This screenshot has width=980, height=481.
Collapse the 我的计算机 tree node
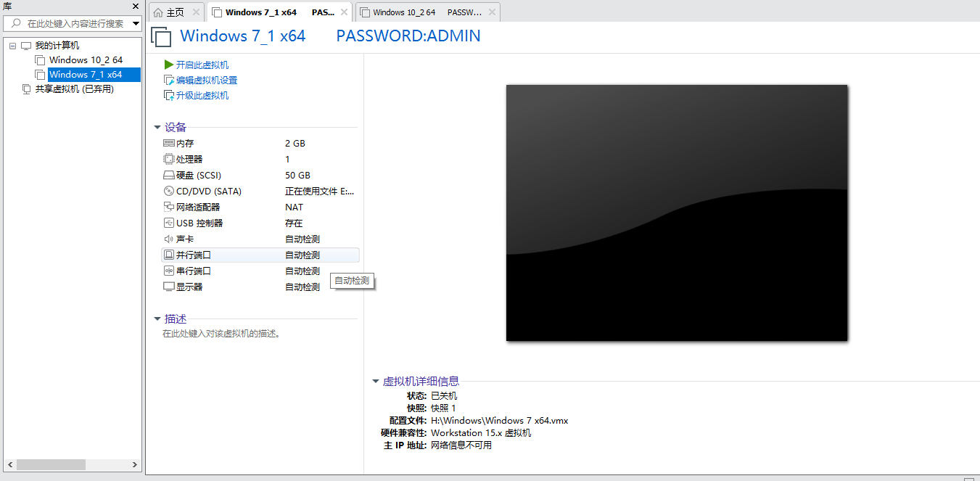pos(12,46)
